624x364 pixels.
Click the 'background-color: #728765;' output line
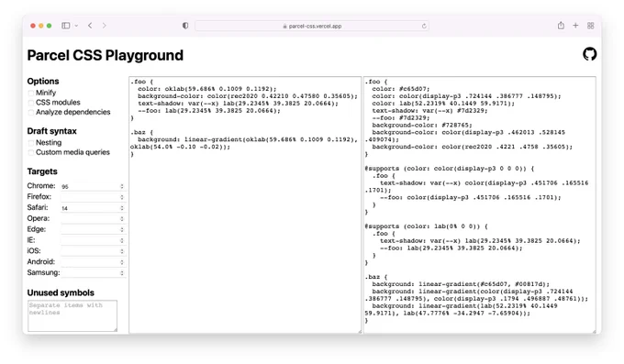pos(422,125)
